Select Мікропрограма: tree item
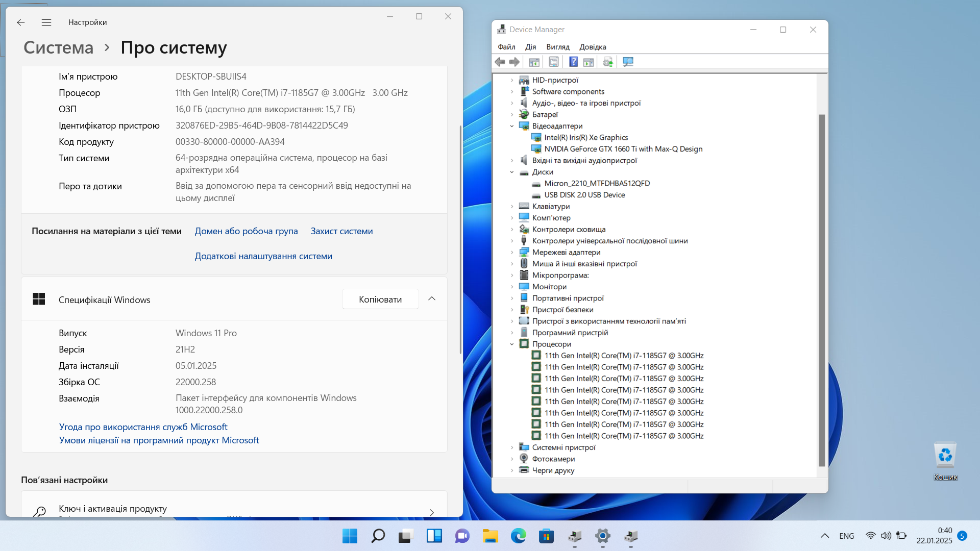 [x=560, y=275]
